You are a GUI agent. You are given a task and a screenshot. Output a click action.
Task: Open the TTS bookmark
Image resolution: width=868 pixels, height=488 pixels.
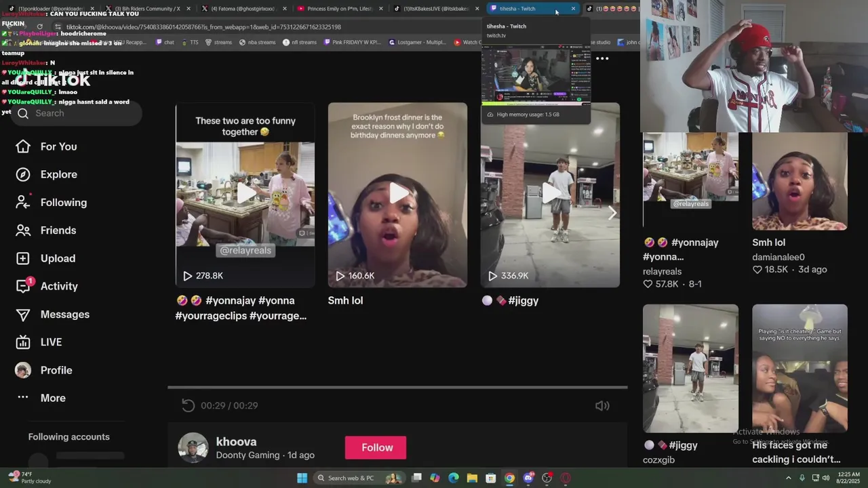190,42
